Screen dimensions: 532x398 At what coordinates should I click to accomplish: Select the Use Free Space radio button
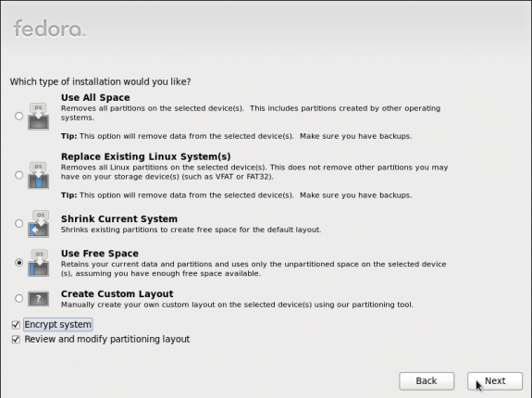coord(19,262)
